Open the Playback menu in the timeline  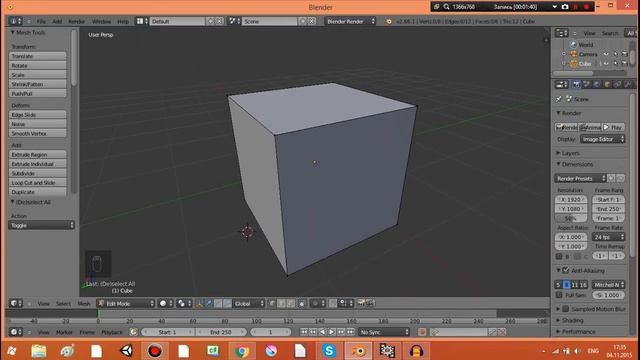coord(111,332)
